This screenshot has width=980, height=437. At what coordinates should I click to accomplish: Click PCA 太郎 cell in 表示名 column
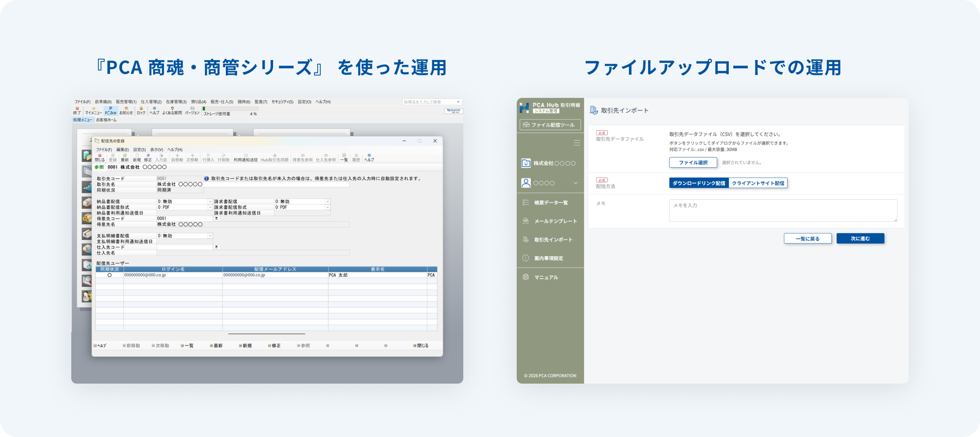click(377, 275)
